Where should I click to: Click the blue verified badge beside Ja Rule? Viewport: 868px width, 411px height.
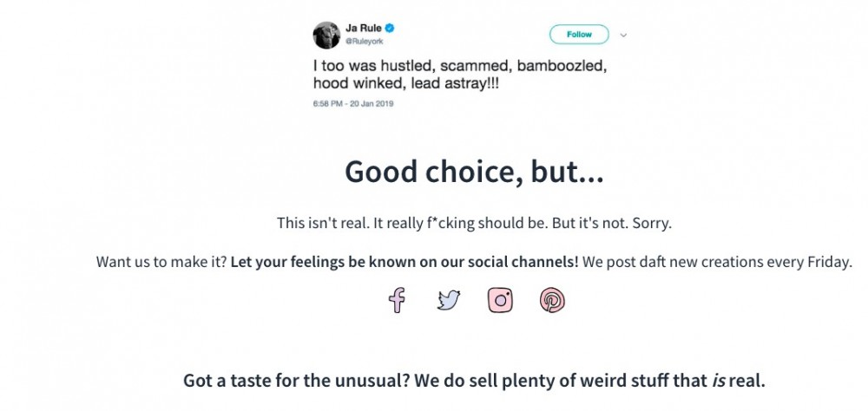tap(391, 27)
